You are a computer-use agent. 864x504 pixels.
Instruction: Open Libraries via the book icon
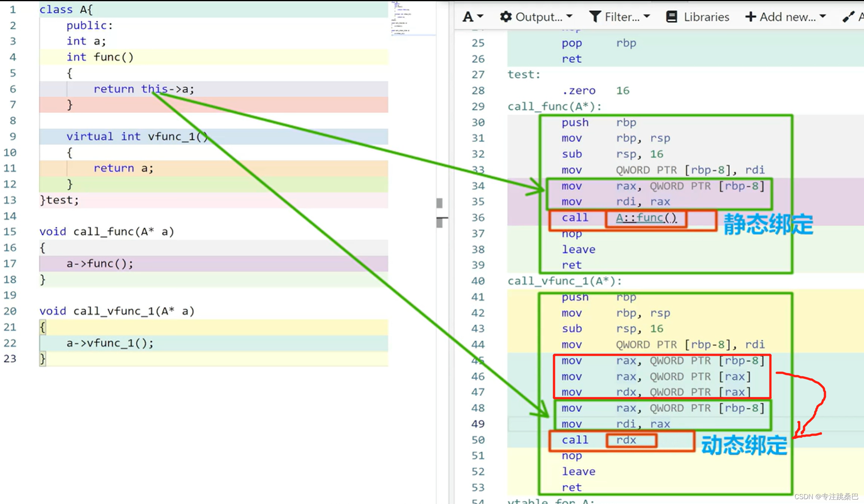click(x=672, y=17)
